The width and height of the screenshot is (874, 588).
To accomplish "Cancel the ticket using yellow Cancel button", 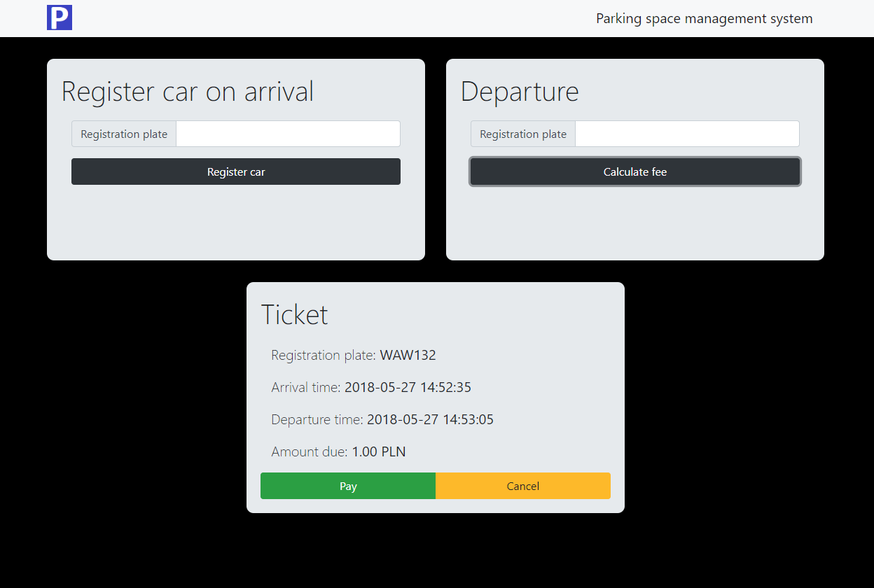I will point(523,486).
